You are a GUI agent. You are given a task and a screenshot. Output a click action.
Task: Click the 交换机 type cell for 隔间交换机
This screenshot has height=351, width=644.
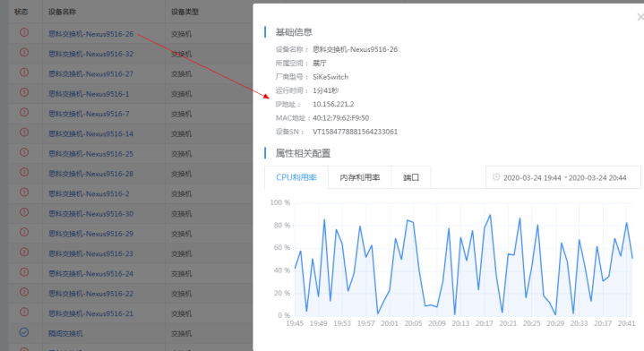pos(181,334)
